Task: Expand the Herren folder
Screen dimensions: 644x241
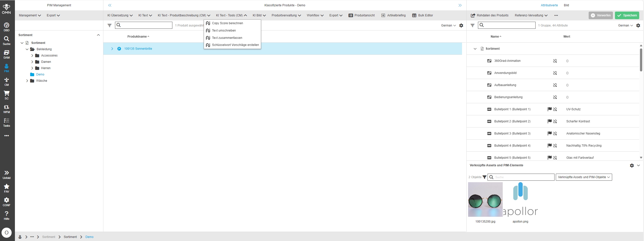Action: 32,68
